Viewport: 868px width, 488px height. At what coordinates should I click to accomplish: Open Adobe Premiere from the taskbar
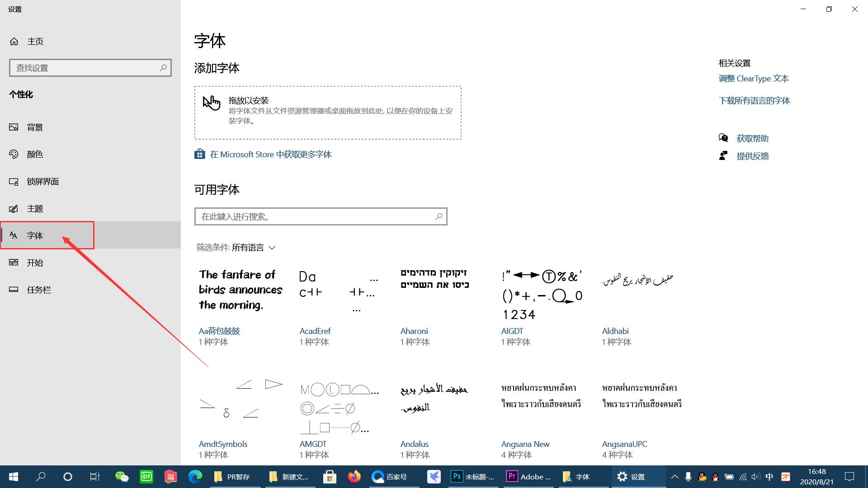512,477
